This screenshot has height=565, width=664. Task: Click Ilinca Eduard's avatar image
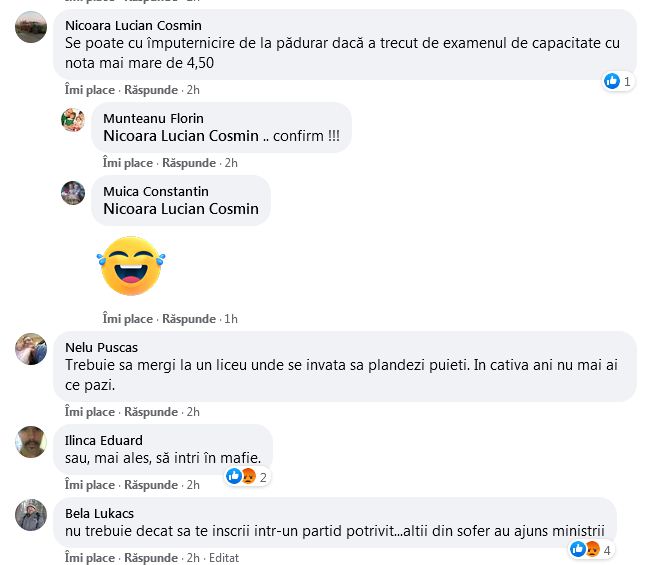tap(31, 441)
